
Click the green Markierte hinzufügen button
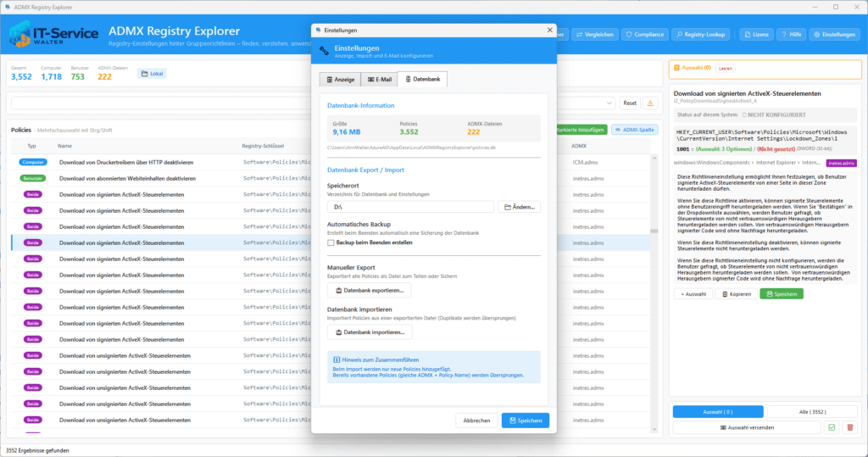click(x=581, y=130)
